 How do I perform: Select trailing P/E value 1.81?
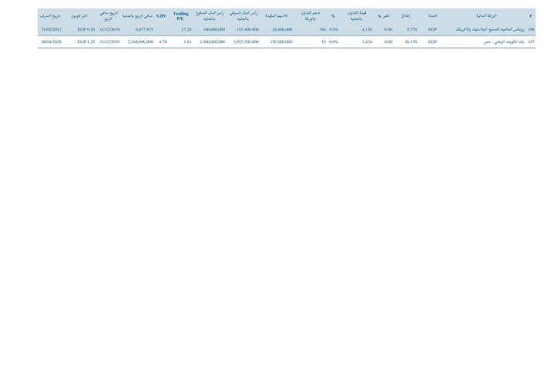187,42
